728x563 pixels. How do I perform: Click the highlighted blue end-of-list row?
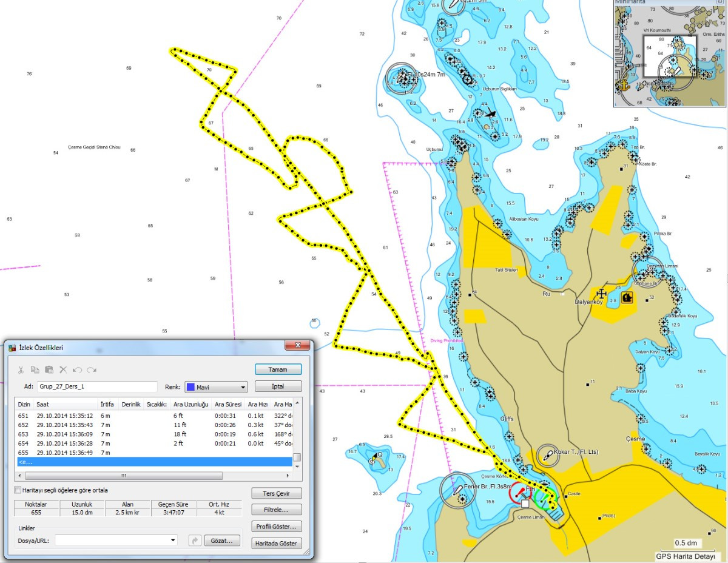(x=154, y=462)
